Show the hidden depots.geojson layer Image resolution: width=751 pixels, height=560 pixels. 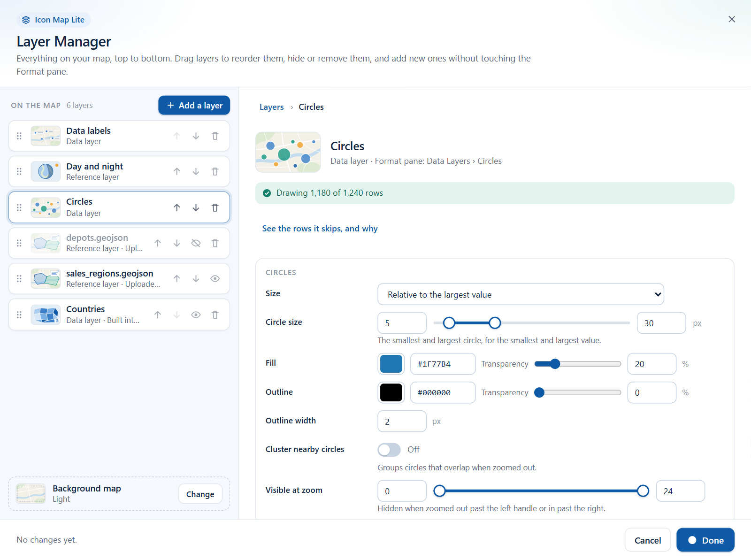[196, 243]
